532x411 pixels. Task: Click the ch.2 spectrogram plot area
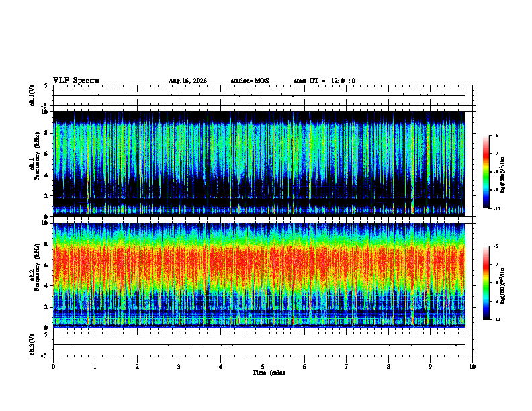pos(259,275)
